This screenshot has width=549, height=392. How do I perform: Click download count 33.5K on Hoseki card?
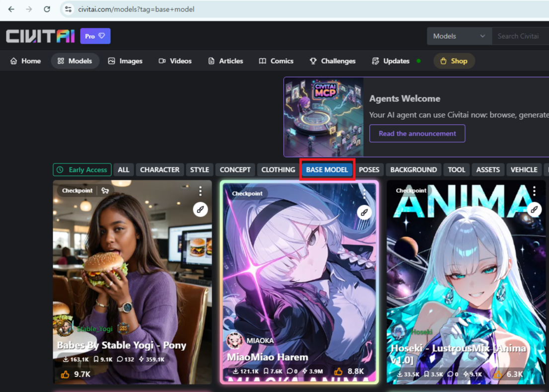[408, 374]
